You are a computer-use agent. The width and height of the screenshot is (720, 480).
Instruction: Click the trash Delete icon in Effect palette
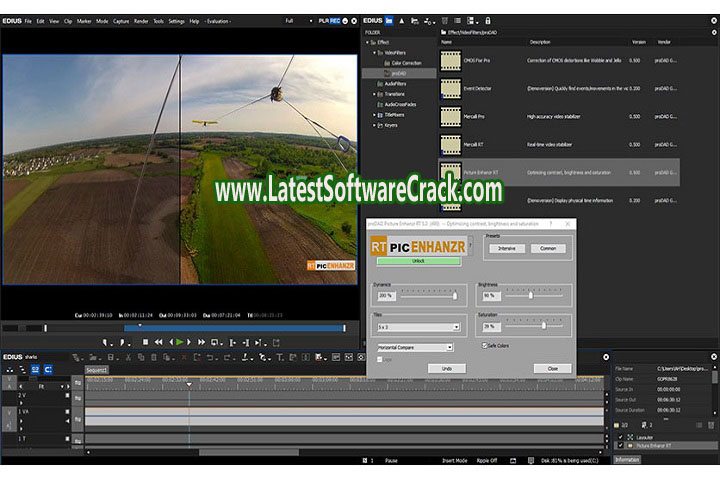[x=444, y=21]
